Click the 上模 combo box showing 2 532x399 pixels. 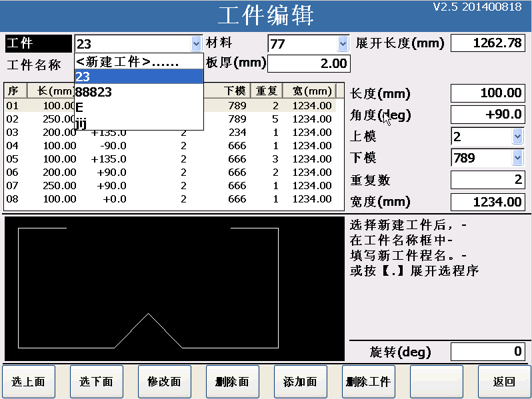487,137
